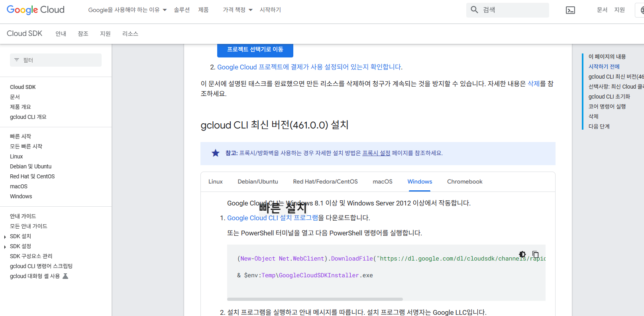This screenshot has height=316, width=644.
Task: Focus the 필터 filter input
Action: pyautogui.click(x=56, y=60)
